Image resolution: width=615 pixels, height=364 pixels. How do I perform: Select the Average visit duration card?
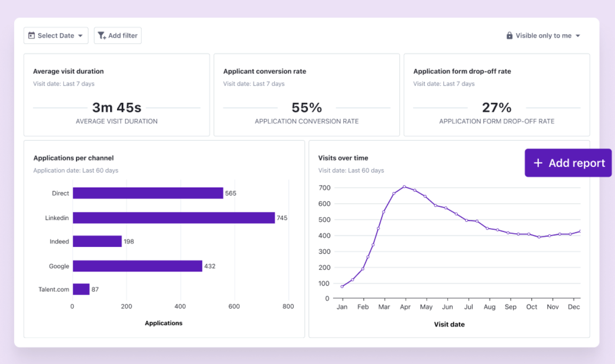(x=116, y=95)
